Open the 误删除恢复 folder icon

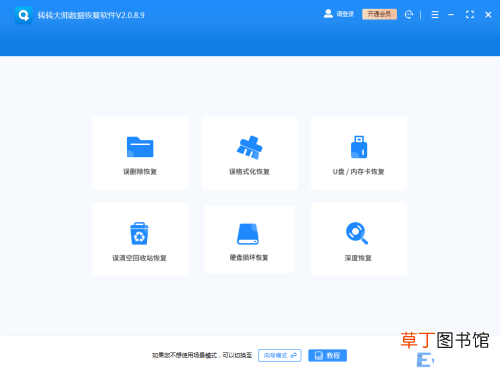[140, 147]
